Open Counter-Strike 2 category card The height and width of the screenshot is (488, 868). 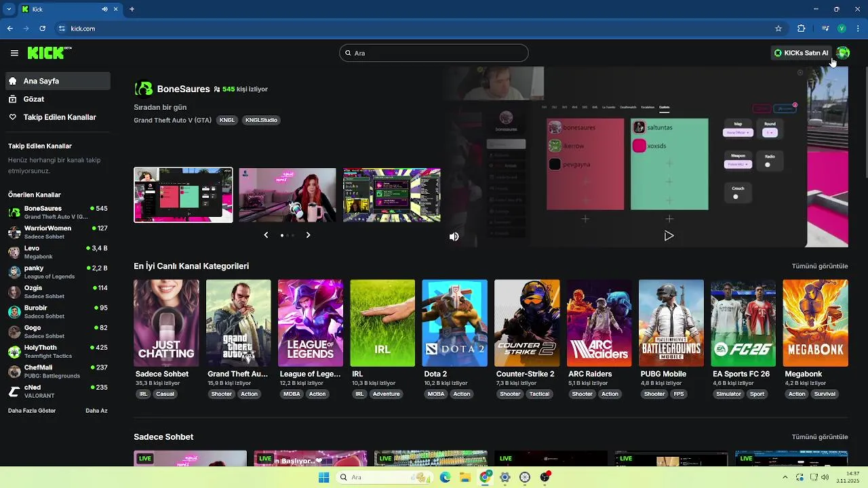point(527,323)
